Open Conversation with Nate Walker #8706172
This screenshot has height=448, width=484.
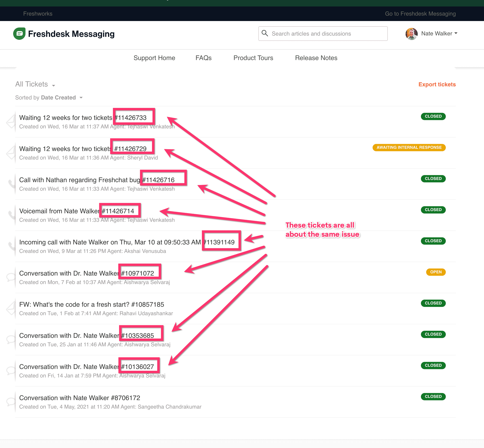coord(79,398)
